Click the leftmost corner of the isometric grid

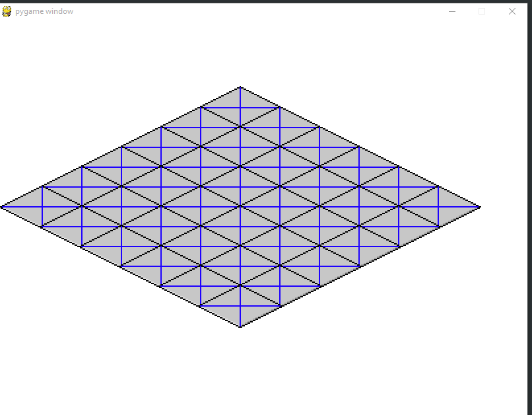coord(2,207)
